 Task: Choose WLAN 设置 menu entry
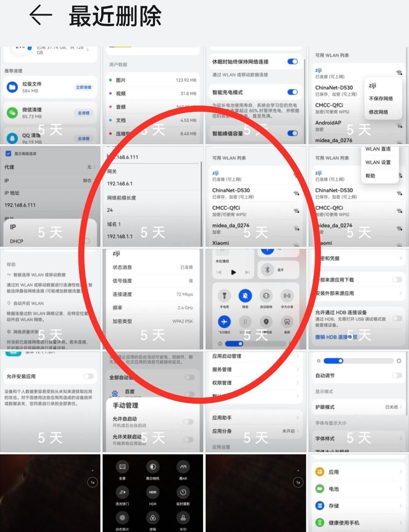click(x=378, y=162)
